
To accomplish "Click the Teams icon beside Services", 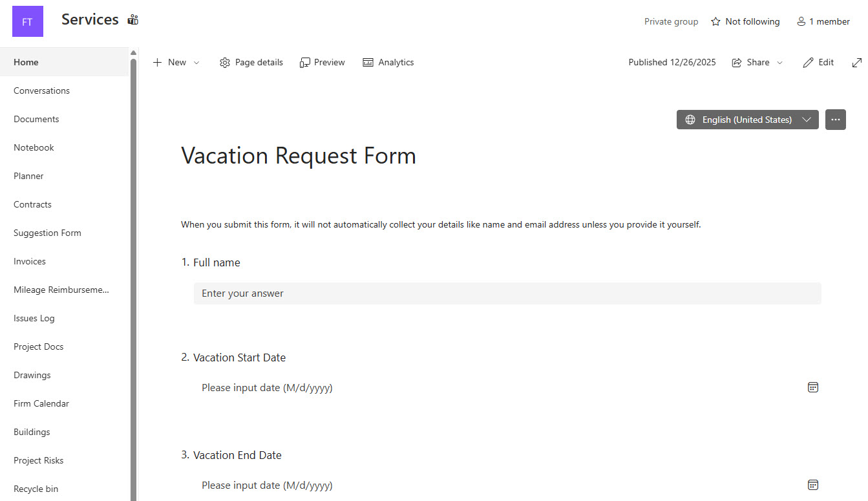I will (x=133, y=20).
